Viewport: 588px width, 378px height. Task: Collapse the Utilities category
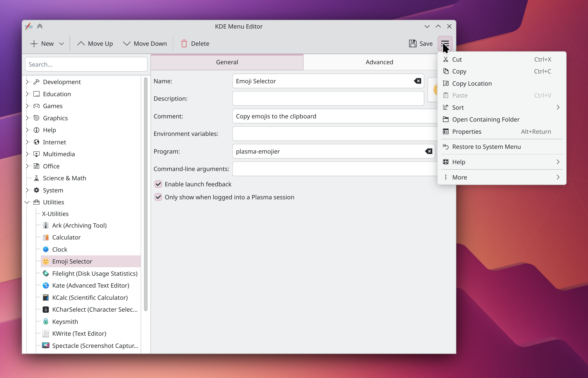27,202
